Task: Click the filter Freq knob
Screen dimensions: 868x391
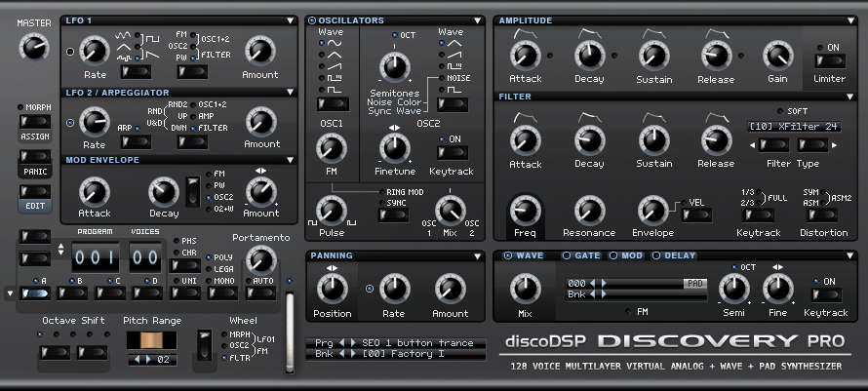Action: [x=526, y=209]
